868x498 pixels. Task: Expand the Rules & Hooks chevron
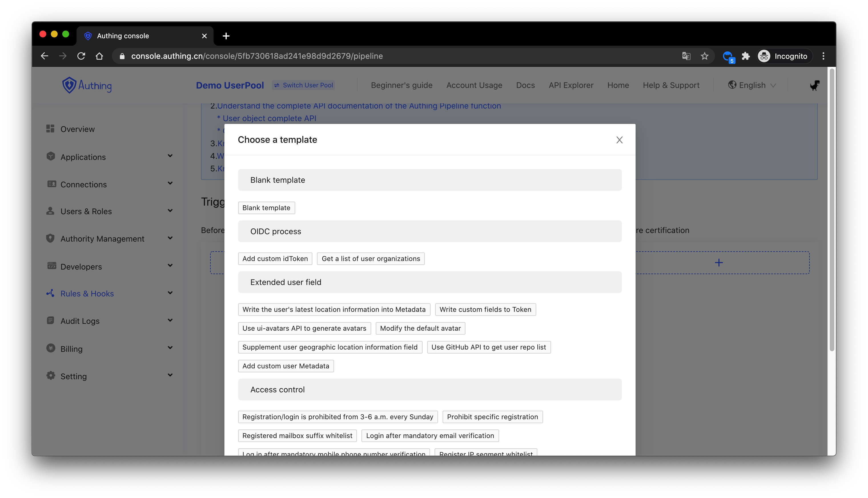click(170, 293)
